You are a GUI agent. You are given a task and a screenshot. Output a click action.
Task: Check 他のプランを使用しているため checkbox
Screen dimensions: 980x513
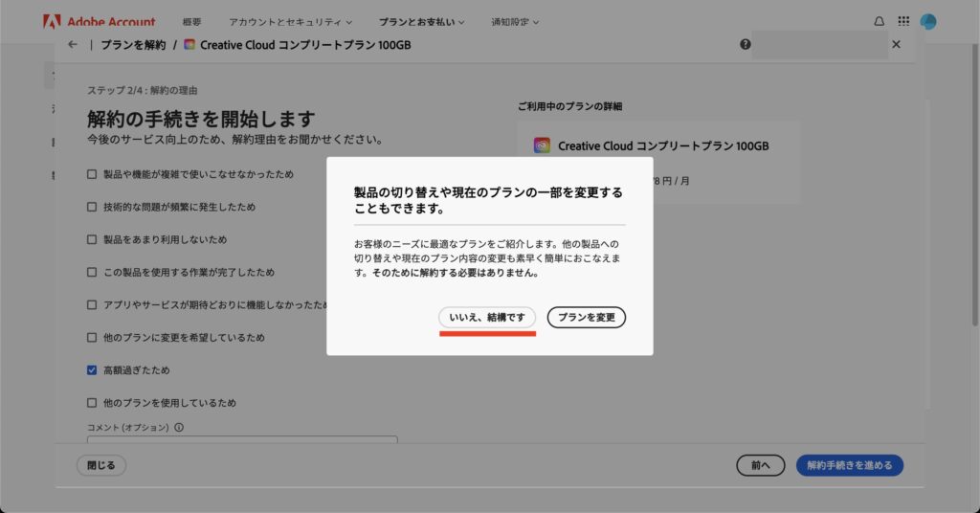pyautogui.click(x=92, y=403)
